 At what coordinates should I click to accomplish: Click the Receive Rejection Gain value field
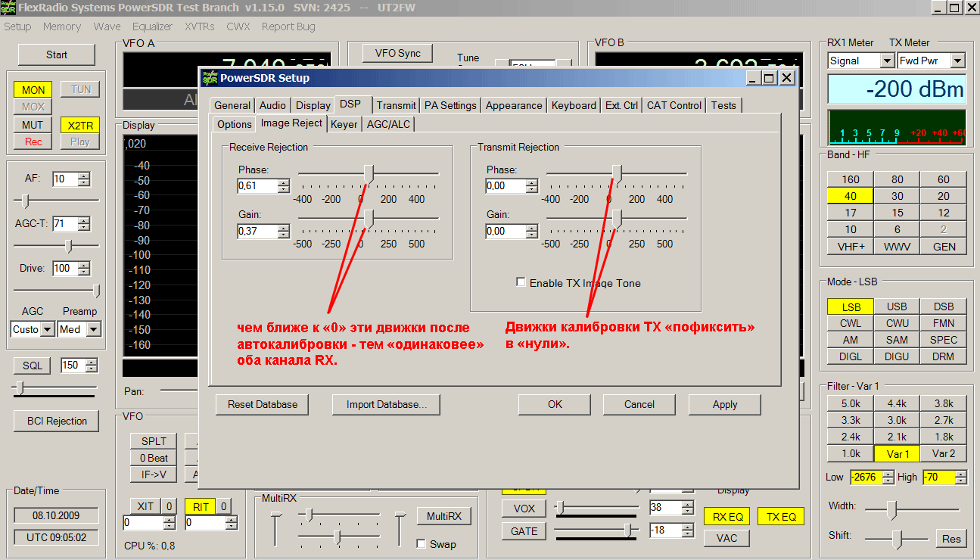(x=257, y=232)
